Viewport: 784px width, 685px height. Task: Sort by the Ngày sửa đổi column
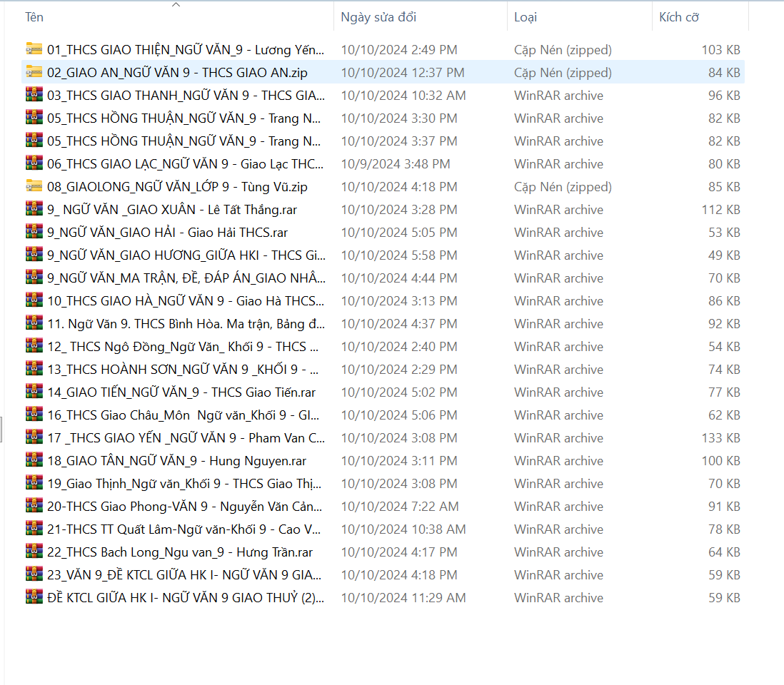[378, 17]
